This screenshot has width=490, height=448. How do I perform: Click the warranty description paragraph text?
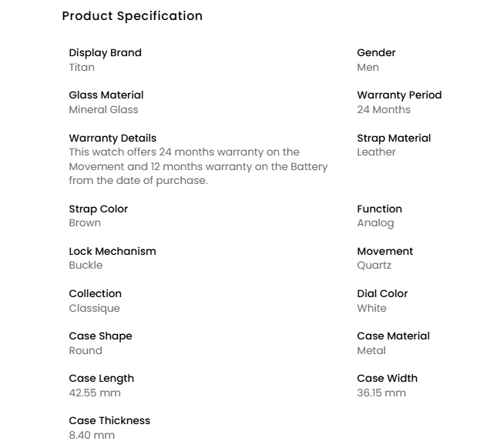click(198, 166)
